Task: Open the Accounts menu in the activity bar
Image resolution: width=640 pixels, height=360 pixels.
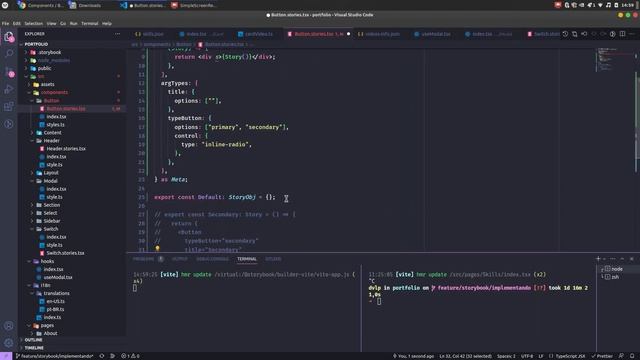Action: [9, 326]
